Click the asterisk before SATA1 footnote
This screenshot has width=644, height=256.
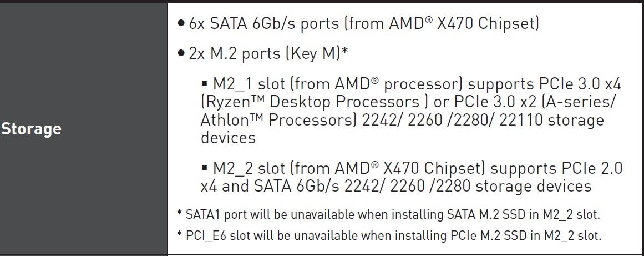click(180, 214)
